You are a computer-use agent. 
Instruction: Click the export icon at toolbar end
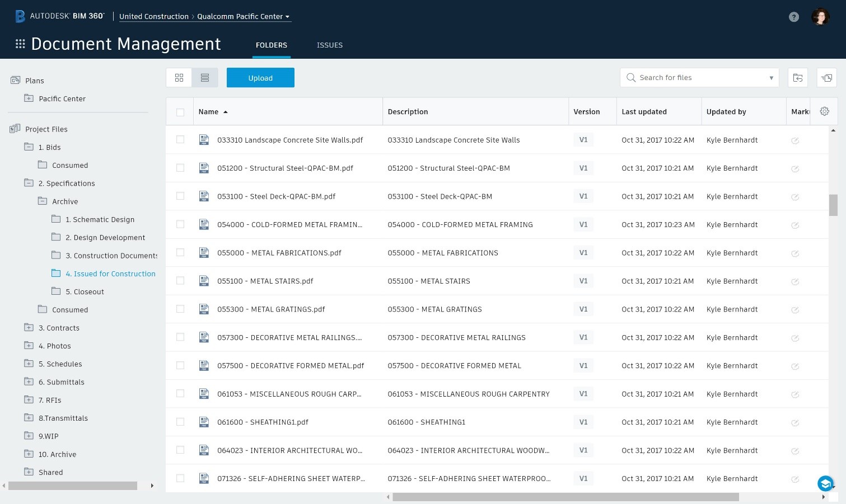coord(826,78)
